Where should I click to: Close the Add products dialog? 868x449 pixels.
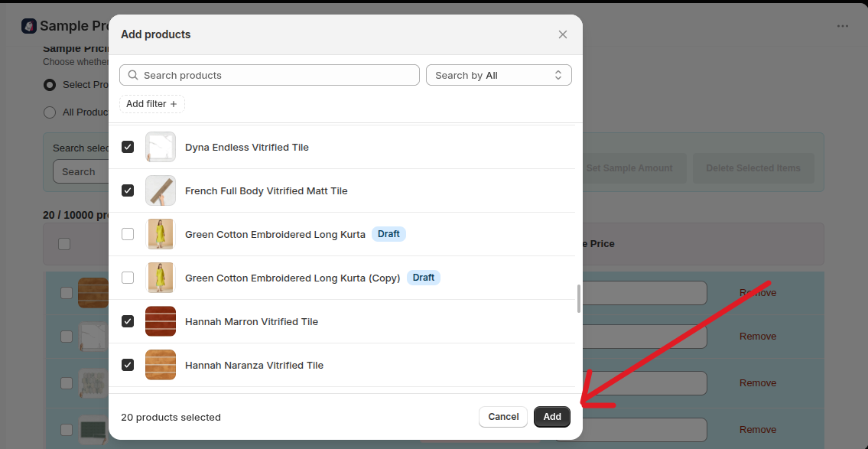click(562, 34)
